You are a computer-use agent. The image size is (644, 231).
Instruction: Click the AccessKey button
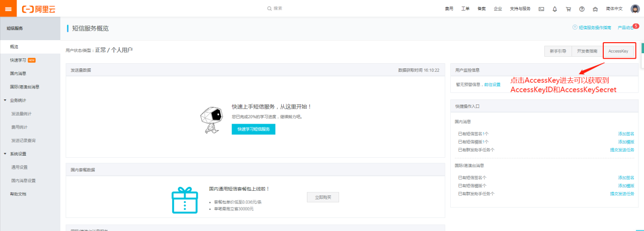coord(618,51)
